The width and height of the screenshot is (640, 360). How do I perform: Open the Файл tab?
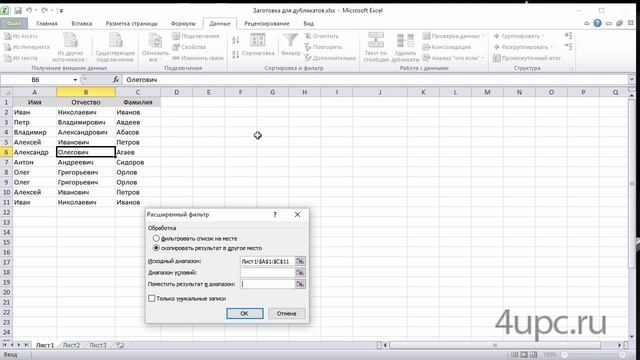coord(14,23)
